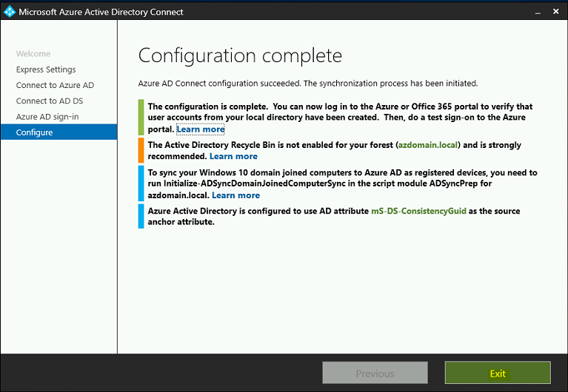Image resolution: width=568 pixels, height=392 pixels.
Task: Close the Azure AD Connect window
Action: coord(555,12)
